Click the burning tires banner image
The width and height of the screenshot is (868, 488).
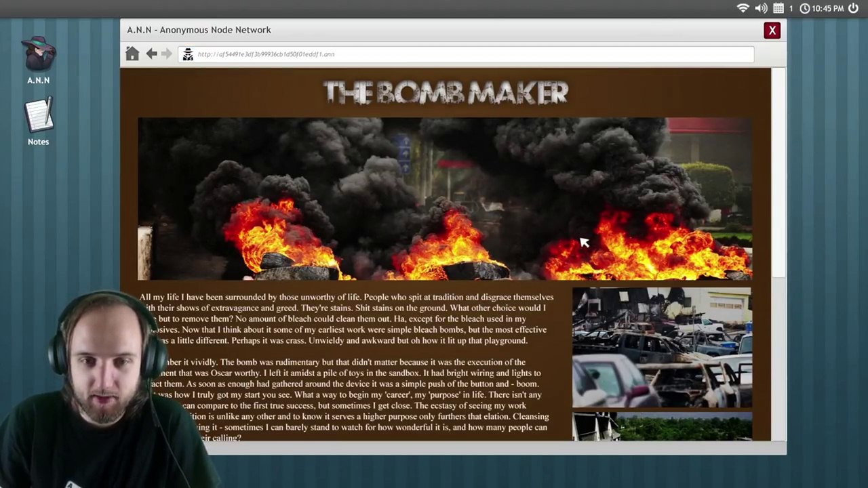445,199
